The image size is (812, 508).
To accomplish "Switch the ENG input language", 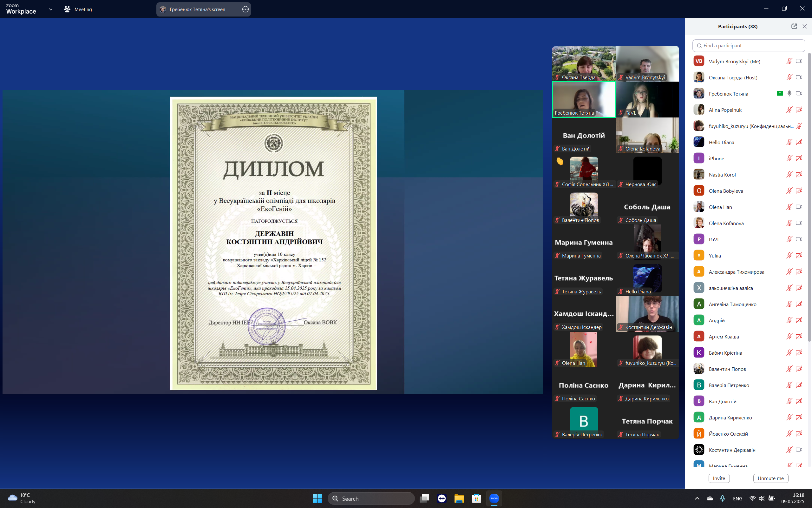I will [x=737, y=498].
